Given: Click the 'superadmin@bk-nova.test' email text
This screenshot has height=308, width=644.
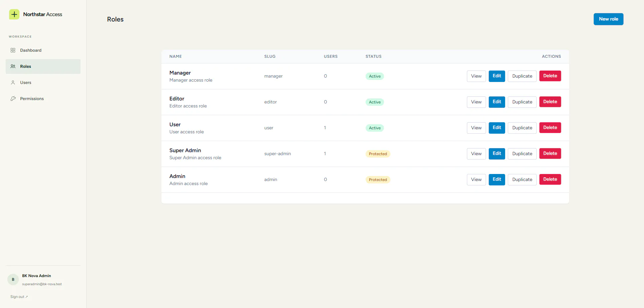Looking at the screenshot, I should 42,284.
